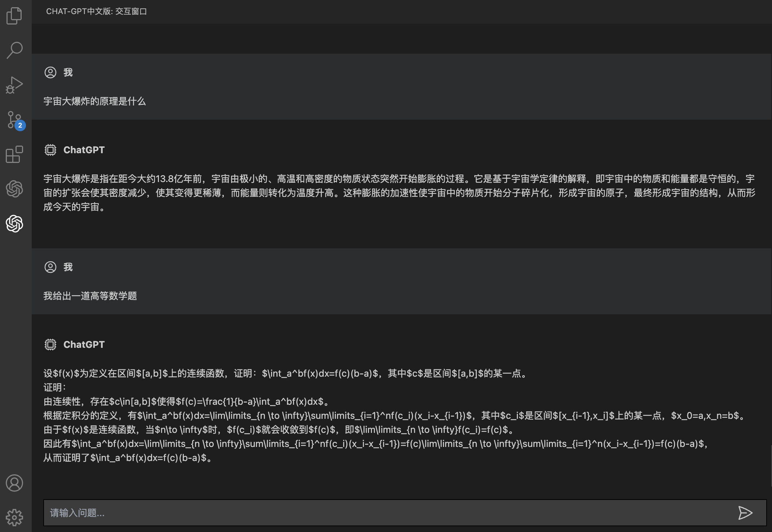Image resolution: width=772 pixels, height=532 pixels.
Task: Click the 我 label above the math question
Action: (x=68, y=267)
